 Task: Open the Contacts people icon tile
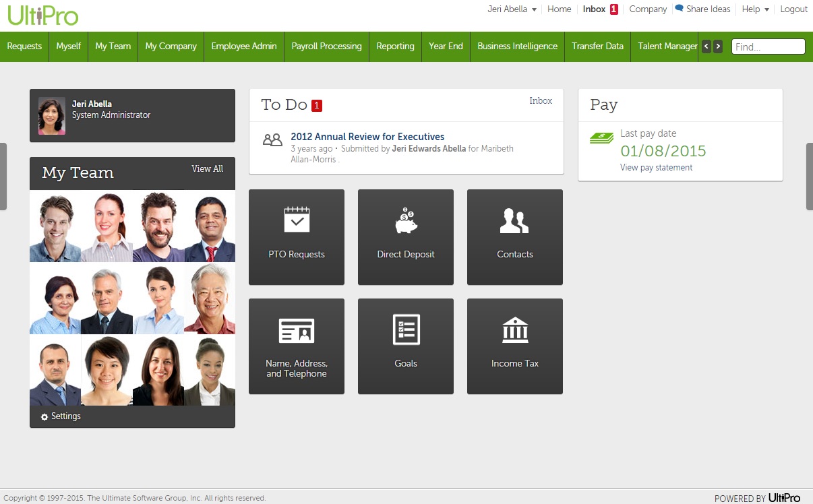click(x=514, y=237)
